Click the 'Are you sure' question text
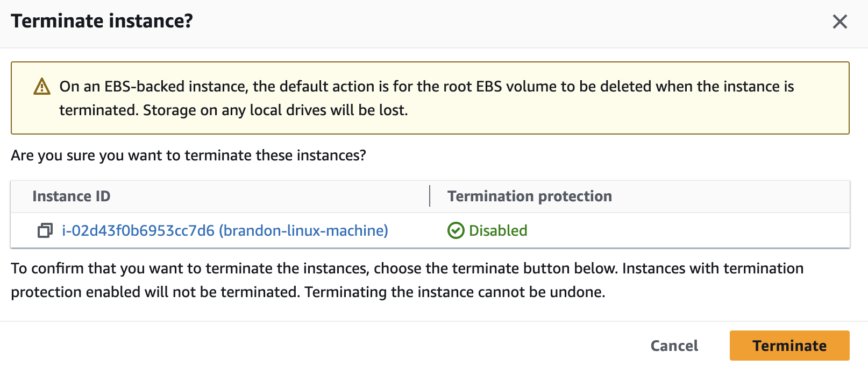 (188, 156)
